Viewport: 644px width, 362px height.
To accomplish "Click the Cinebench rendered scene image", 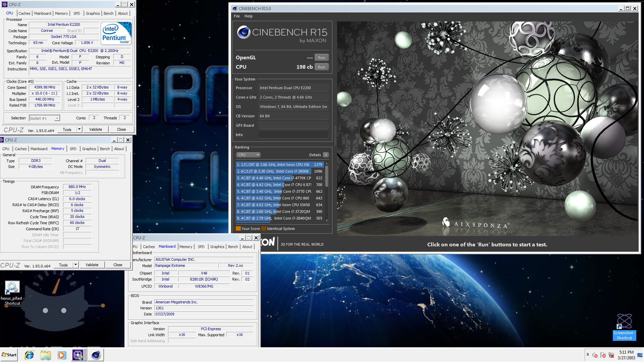I will [487, 128].
